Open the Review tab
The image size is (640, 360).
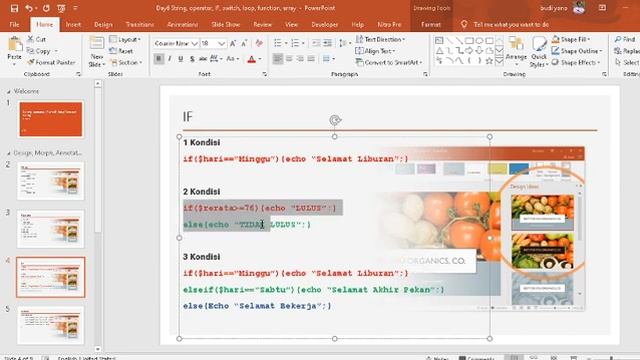point(262,24)
